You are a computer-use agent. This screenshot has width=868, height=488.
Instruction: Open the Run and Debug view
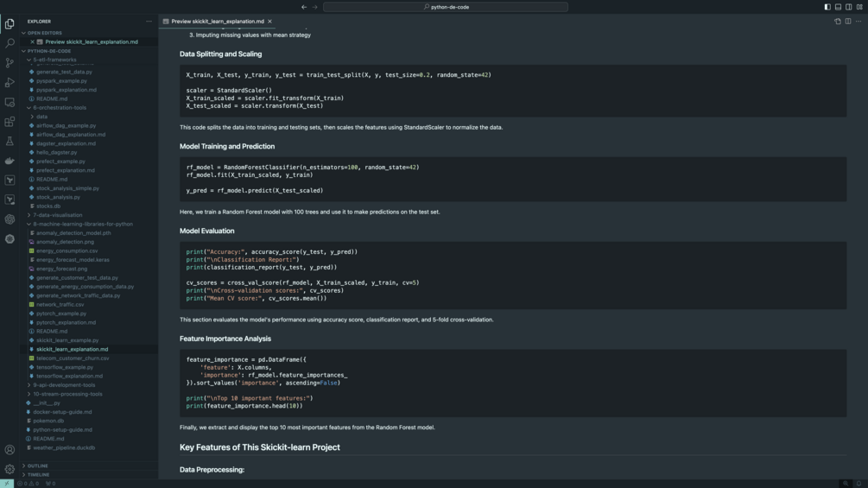(10, 83)
